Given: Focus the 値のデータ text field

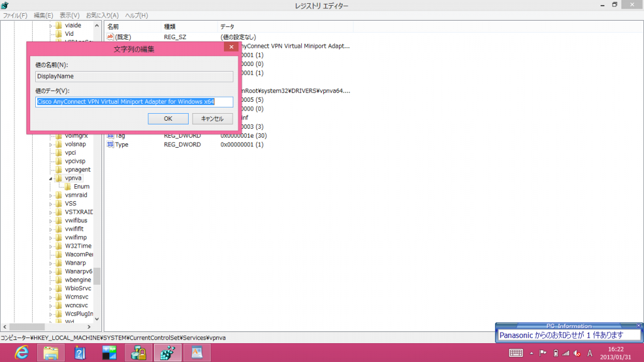Looking at the screenshot, I should [x=135, y=102].
